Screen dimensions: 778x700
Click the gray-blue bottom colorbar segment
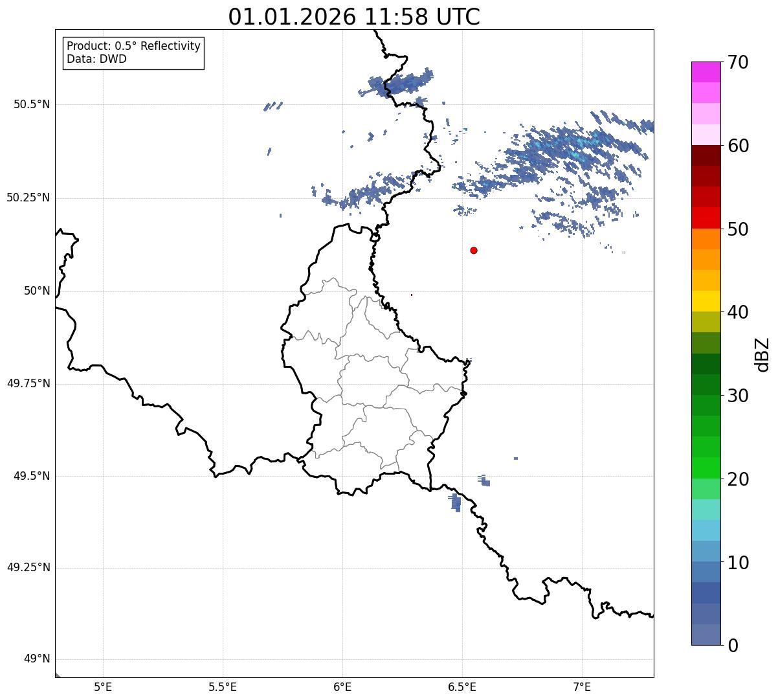click(706, 634)
